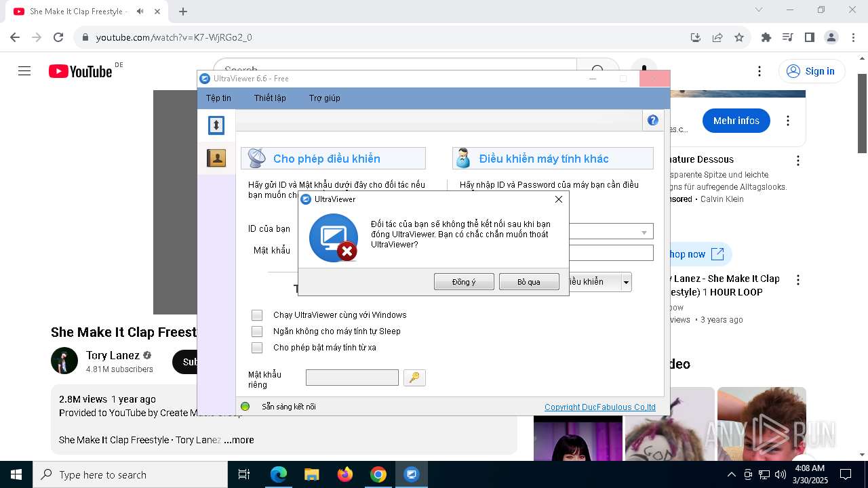Viewport: 868px width, 488px height.
Task: Confirm exit with the Đồng ý button
Action: (x=464, y=282)
